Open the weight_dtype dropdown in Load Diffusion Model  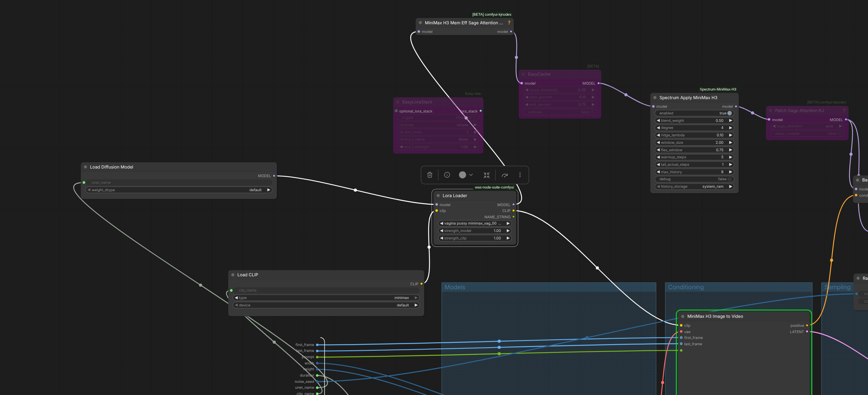click(179, 190)
